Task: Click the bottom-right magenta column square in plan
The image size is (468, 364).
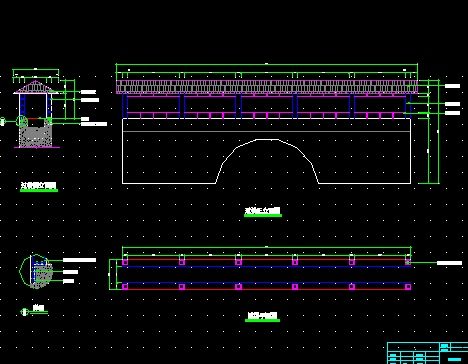Action: tap(408, 287)
